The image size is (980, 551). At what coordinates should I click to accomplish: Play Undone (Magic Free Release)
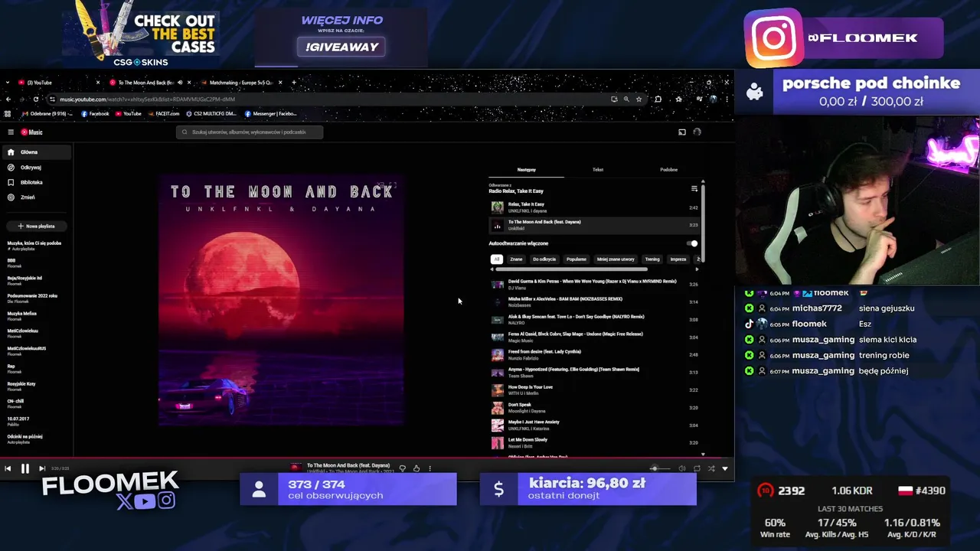[x=594, y=337]
